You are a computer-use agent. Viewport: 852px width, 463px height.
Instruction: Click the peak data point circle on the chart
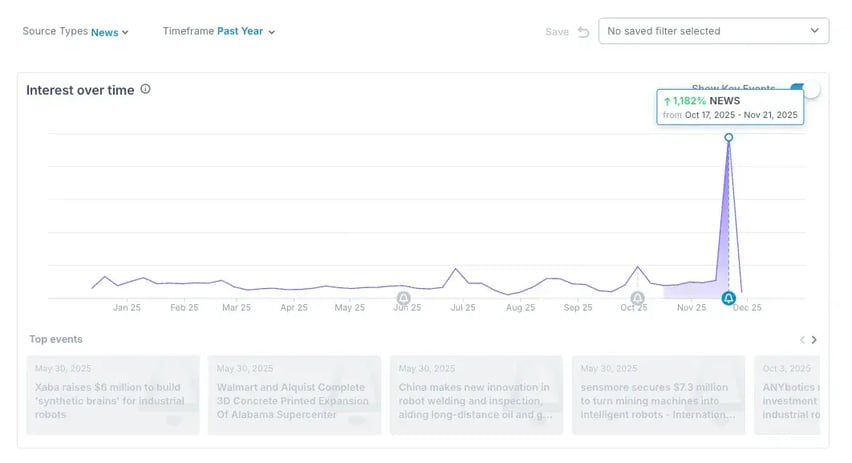click(729, 137)
